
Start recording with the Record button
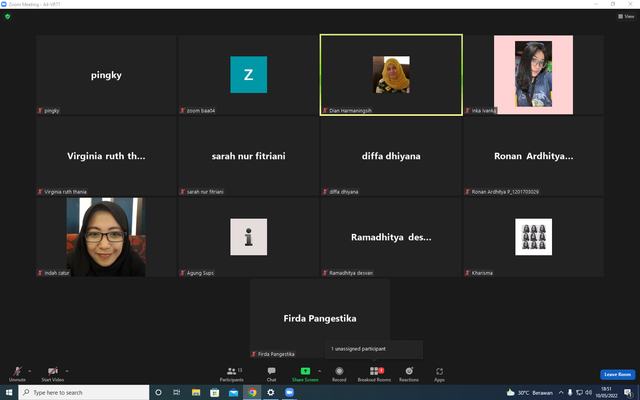click(339, 373)
